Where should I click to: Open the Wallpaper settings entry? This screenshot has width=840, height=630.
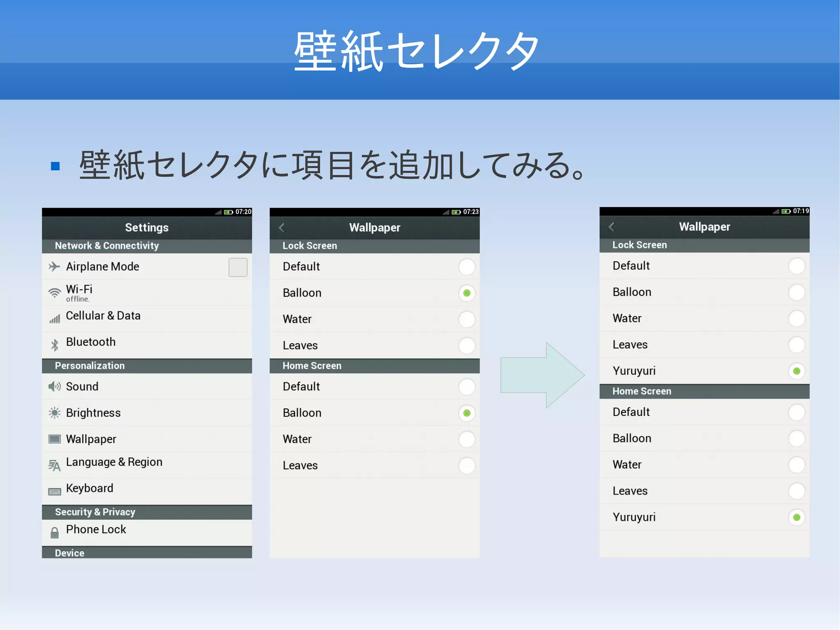147,439
